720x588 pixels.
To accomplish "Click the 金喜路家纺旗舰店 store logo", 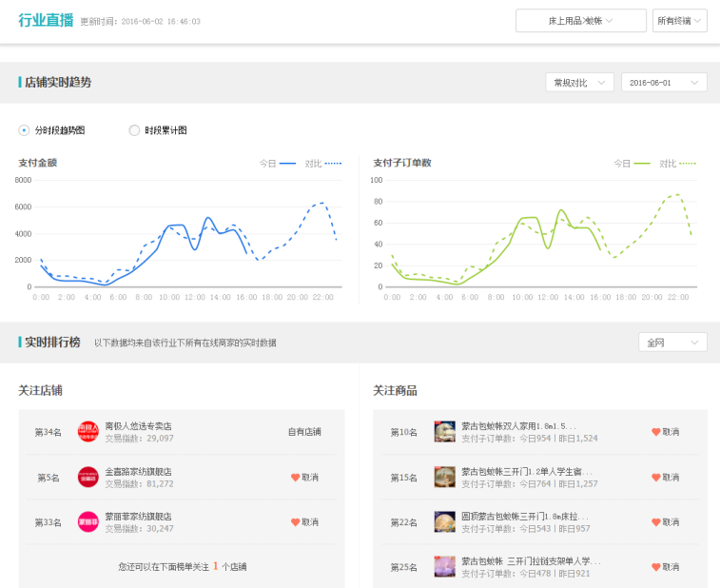I will coord(88,477).
